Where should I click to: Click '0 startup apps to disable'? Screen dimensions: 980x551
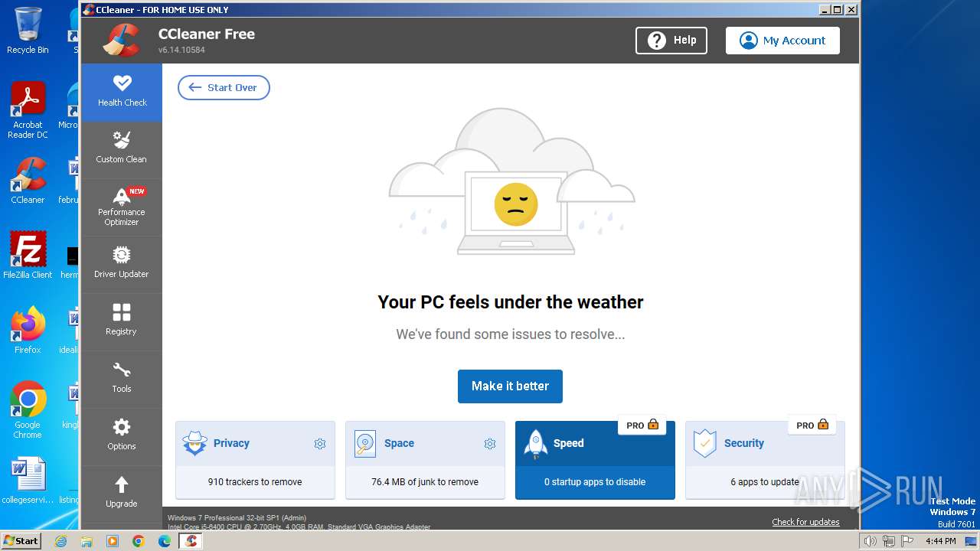[x=595, y=482]
